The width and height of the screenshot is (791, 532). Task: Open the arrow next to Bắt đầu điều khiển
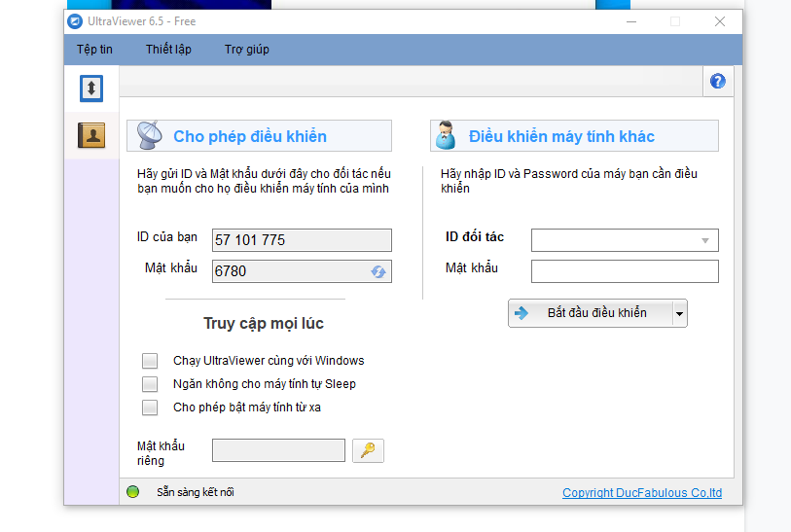(679, 313)
